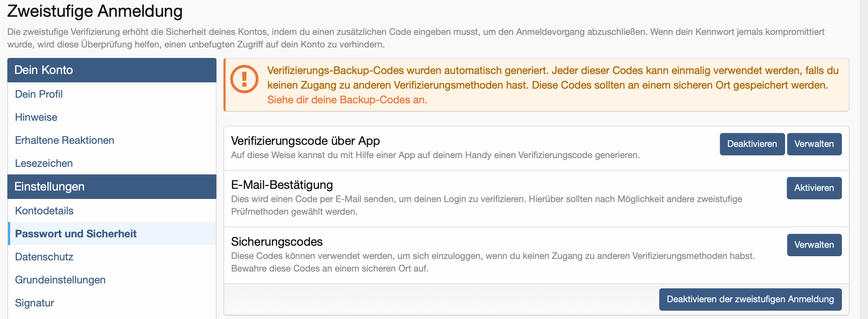Open Kontodetails settings
The width and height of the screenshot is (868, 319).
click(44, 211)
